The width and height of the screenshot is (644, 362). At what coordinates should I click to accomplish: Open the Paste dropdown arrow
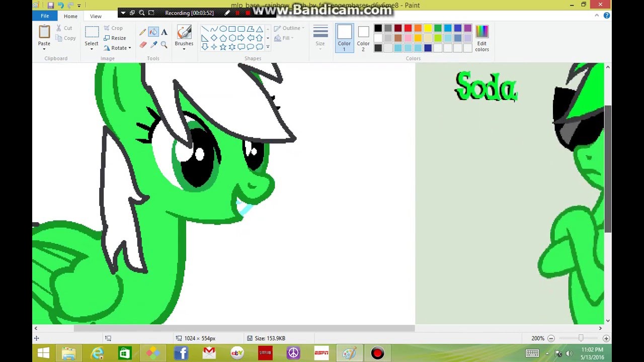coord(44,49)
